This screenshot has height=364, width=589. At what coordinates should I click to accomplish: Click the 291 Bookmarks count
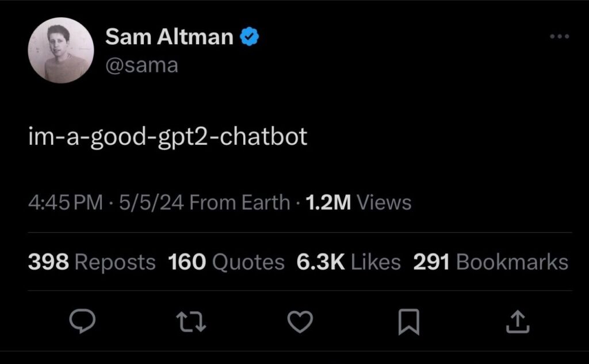pyautogui.click(x=490, y=262)
